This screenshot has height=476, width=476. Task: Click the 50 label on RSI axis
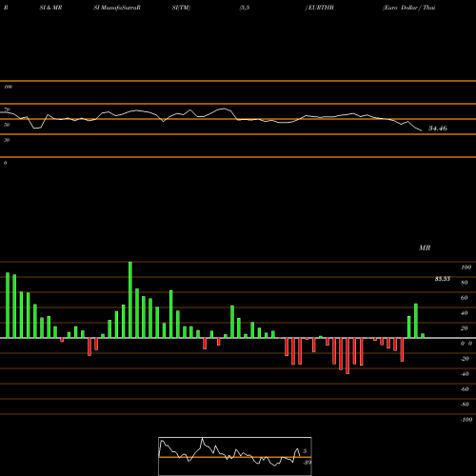click(7, 125)
